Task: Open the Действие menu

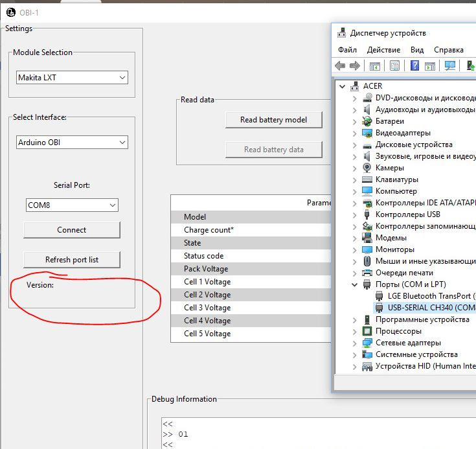Action: 383,50
